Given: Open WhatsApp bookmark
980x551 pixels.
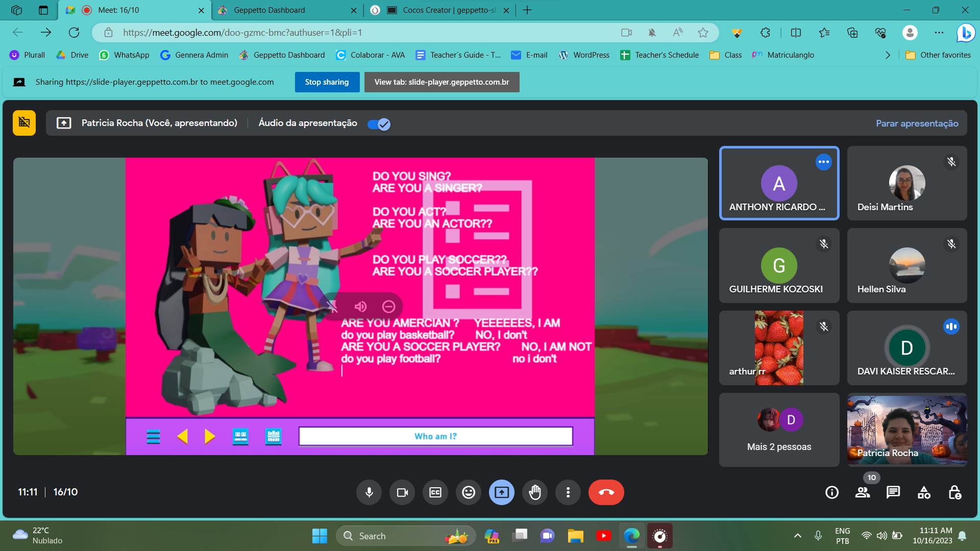Looking at the screenshot, I should tap(125, 55).
